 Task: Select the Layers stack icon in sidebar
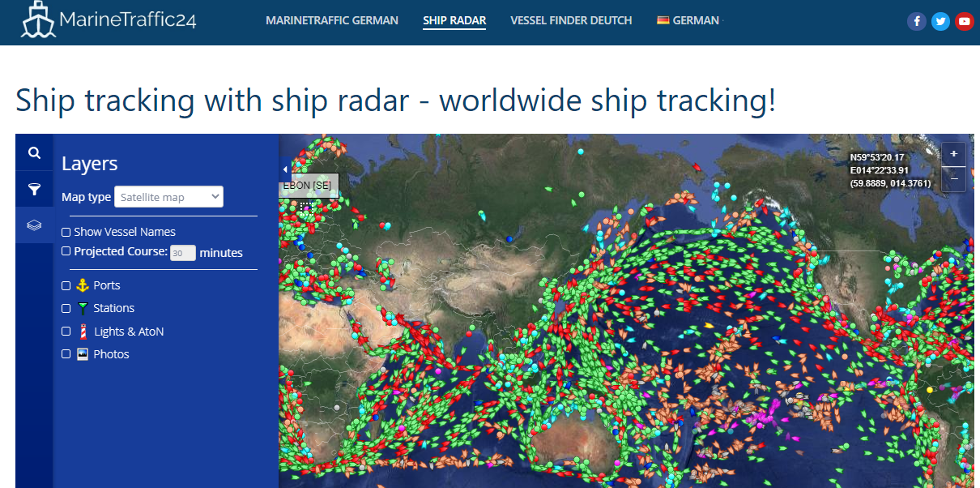34,225
